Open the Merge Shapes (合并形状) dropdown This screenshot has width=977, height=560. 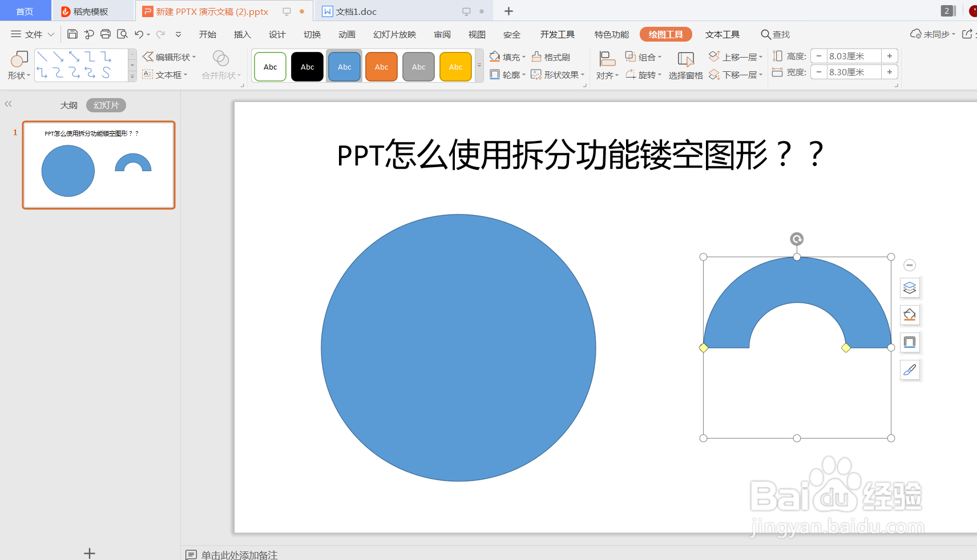[x=220, y=74]
